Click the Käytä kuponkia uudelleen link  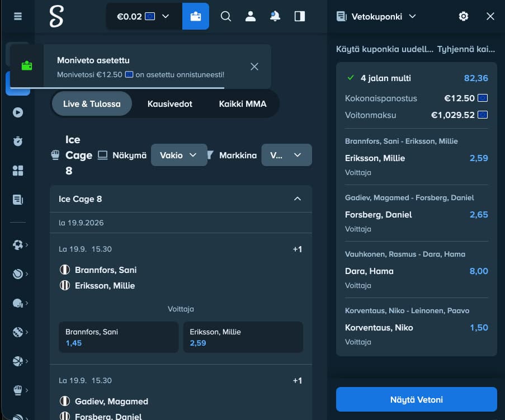[x=385, y=49]
